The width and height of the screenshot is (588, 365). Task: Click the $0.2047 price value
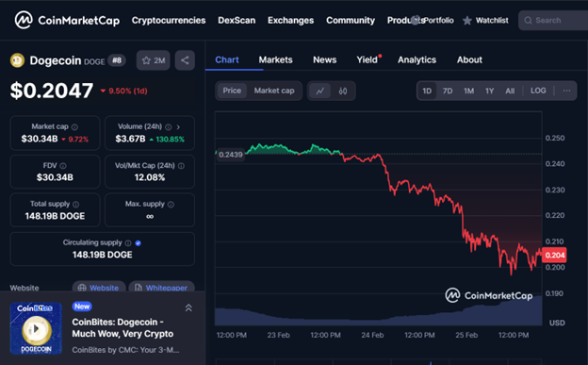click(x=52, y=91)
